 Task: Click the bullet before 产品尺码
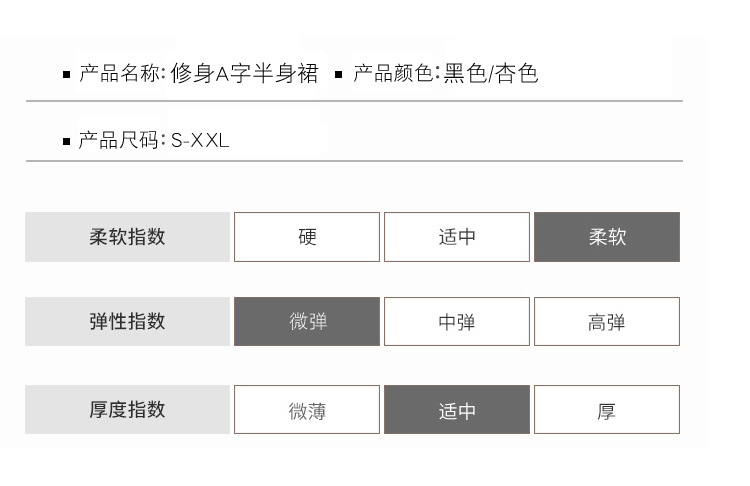point(67,142)
